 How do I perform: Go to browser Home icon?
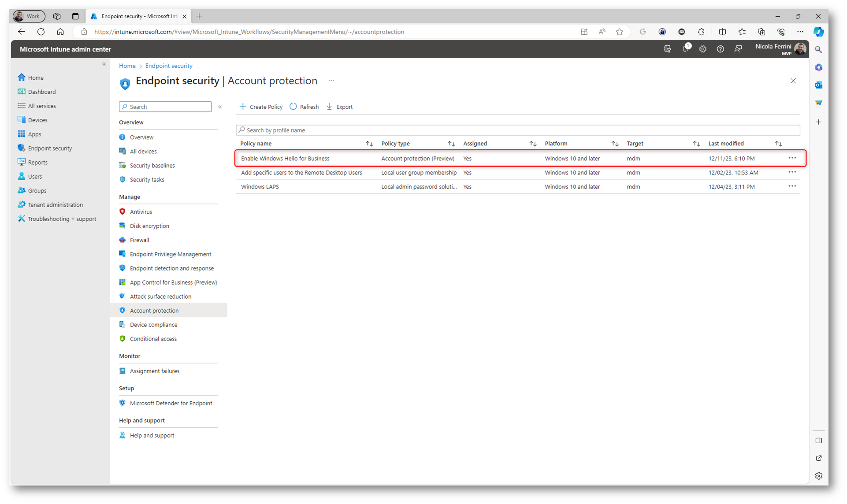pos(60,32)
